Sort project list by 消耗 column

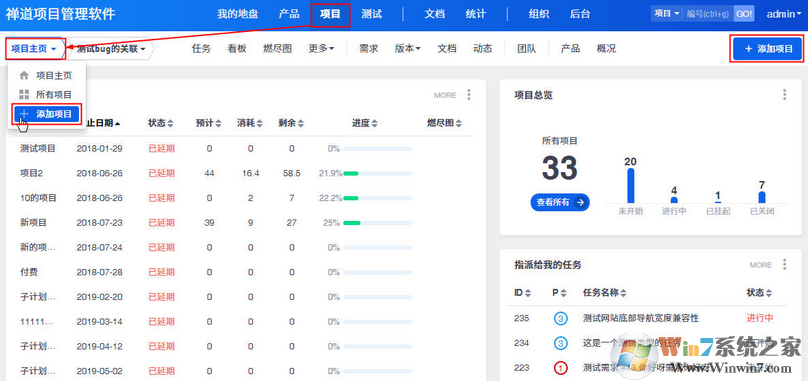(250, 123)
